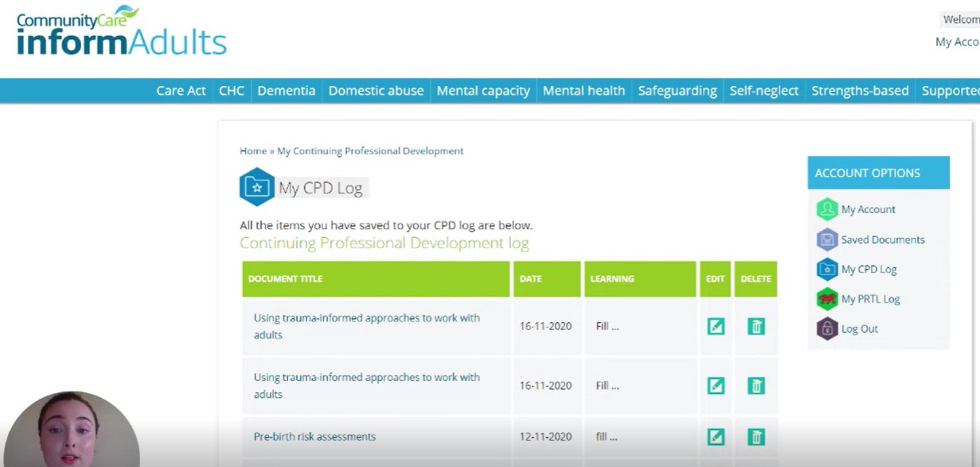Delete the first trauma-informed approaches entry
The height and width of the screenshot is (467, 980).
click(x=755, y=326)
